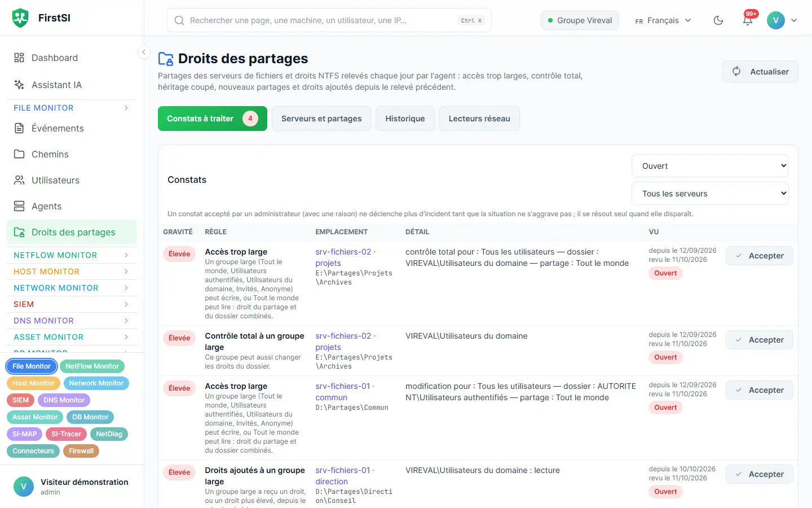Focus the global search field
Screen dimensions: 812x508
329,20
